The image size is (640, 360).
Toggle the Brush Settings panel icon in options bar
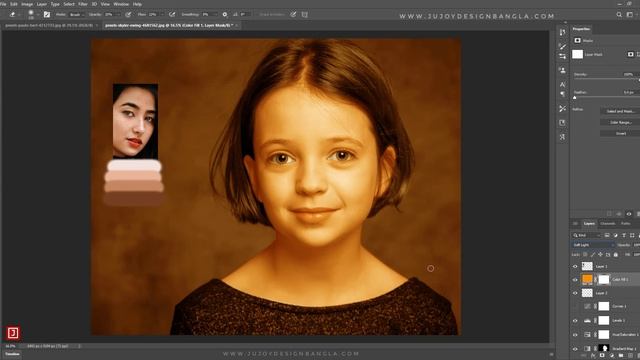point(47,14)
